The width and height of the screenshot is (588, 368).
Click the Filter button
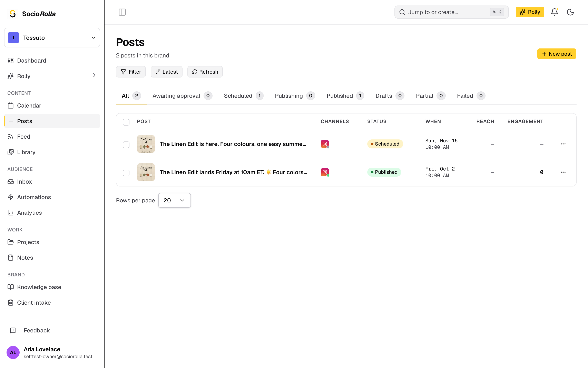pos(131,72)
